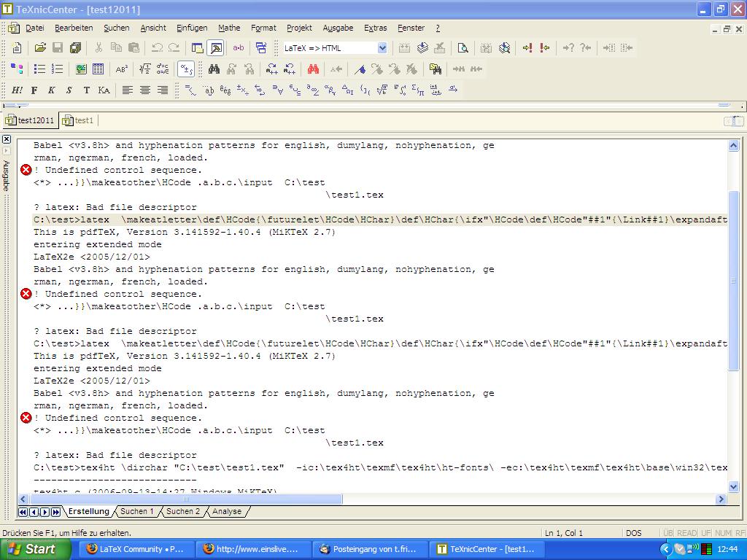Select the test12011 document tab

point(30,120)
